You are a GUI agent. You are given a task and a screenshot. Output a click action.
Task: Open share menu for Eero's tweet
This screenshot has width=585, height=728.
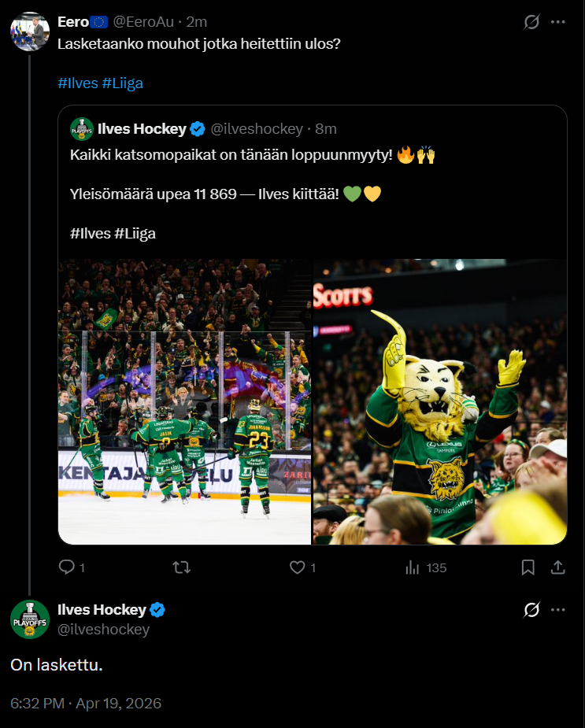pyautogui.click(x=557, y=567)
